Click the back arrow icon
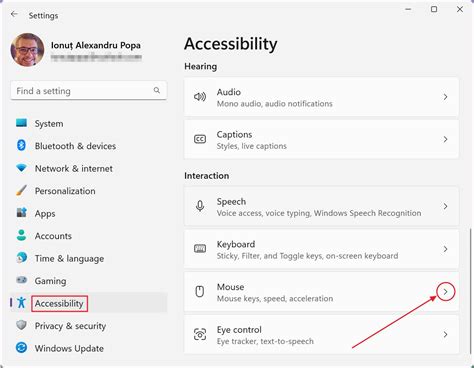The image size is (474, 368). [x=14, y=14]
